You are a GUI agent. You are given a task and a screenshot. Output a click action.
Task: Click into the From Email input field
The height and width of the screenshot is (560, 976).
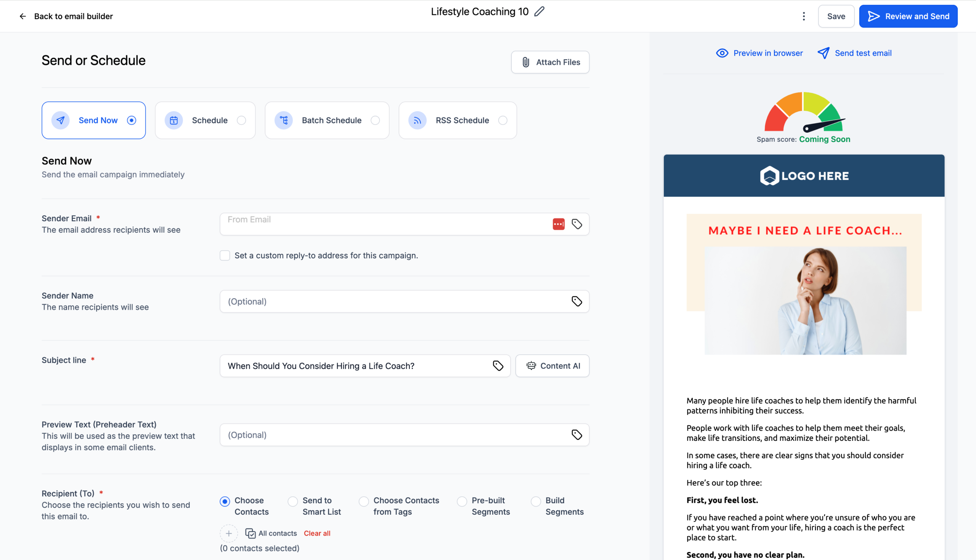385,224
